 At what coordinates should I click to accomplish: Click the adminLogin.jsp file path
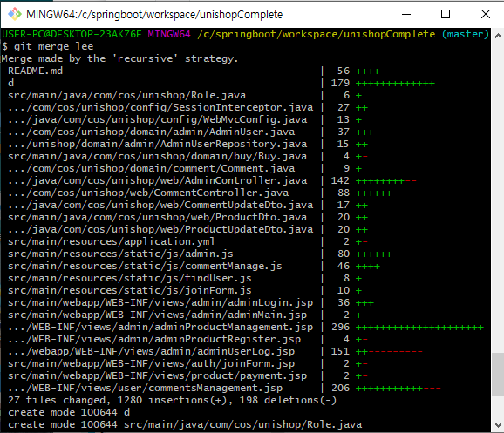pyautogui.click(x=160, y=302)
